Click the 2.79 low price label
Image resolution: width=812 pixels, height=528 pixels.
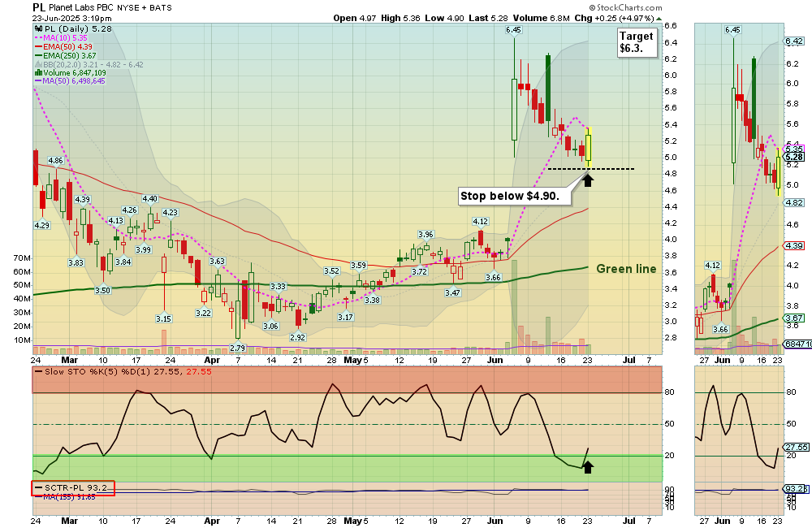(x=237, y=348)
